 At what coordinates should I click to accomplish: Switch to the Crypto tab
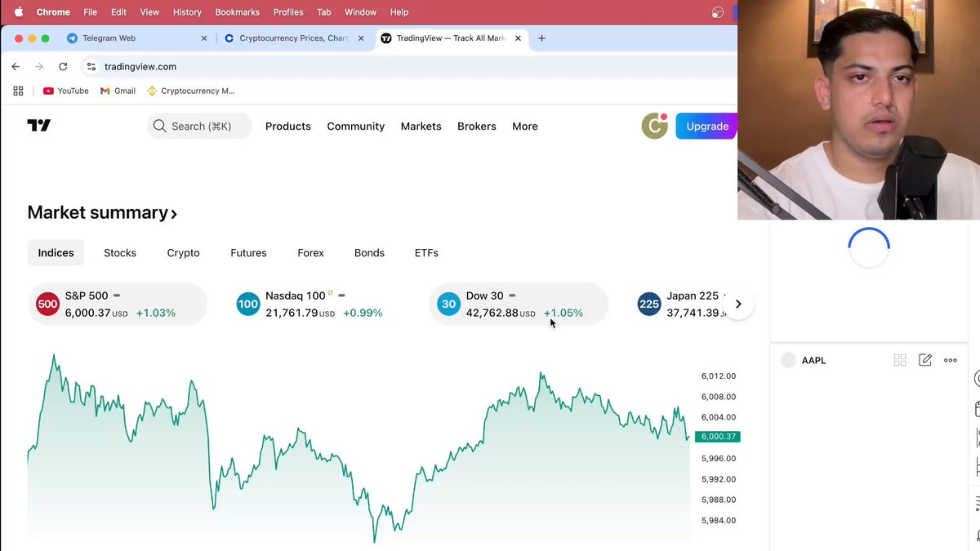tap(183, 253)
